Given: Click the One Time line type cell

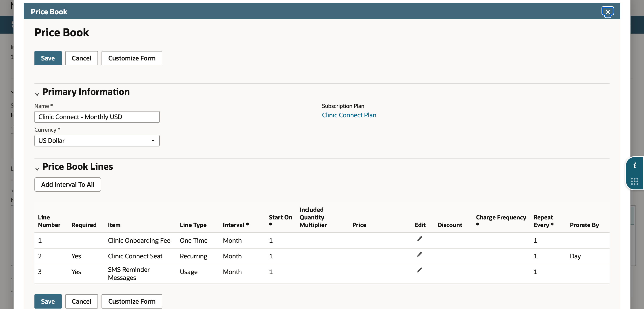Looking at the screenshot, I should [194, 241].
